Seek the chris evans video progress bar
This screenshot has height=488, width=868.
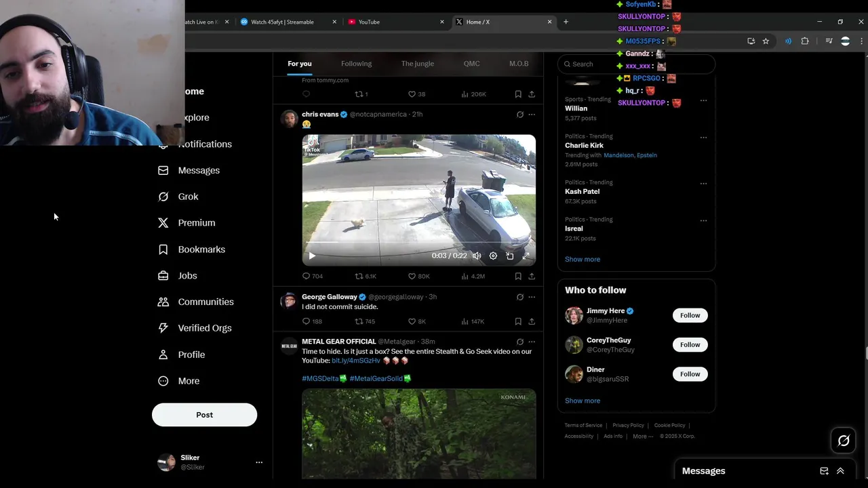418,242
